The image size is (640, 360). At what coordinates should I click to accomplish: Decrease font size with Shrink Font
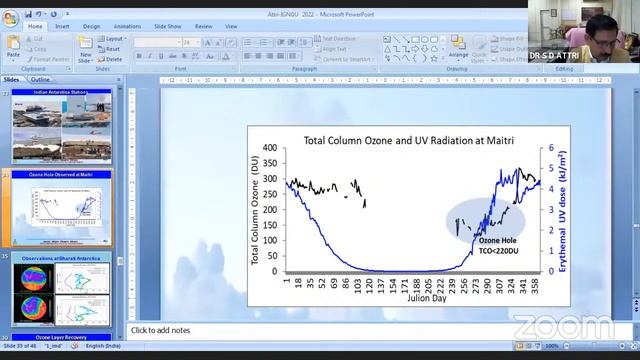[x=218, y=42]
